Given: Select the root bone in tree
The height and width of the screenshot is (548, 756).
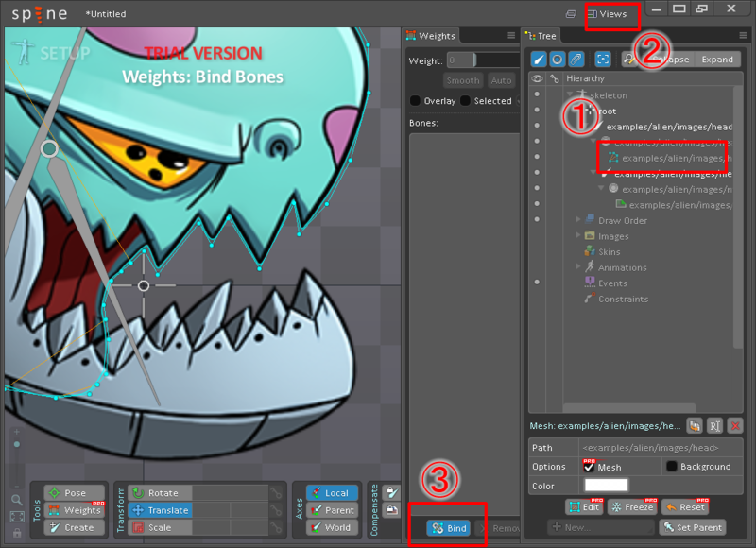Looking at the screenshot, I should point(607,111).
